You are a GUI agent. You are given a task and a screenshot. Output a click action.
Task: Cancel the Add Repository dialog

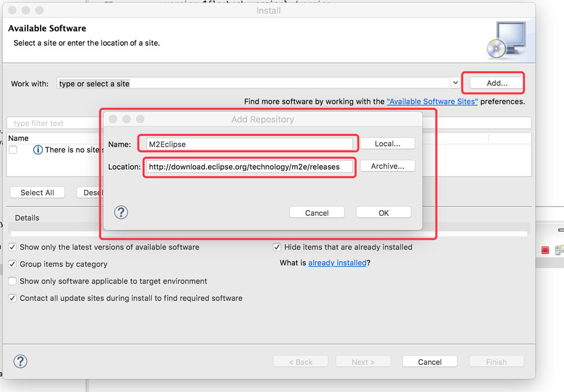316,213
